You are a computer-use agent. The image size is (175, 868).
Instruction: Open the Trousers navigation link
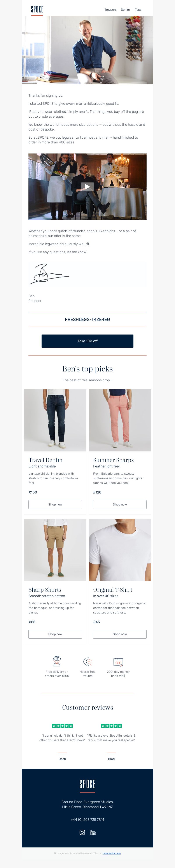point(110,10)
